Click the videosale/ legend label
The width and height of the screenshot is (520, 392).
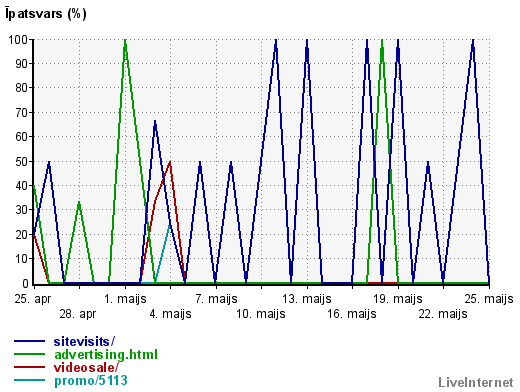tap(86, 368)
